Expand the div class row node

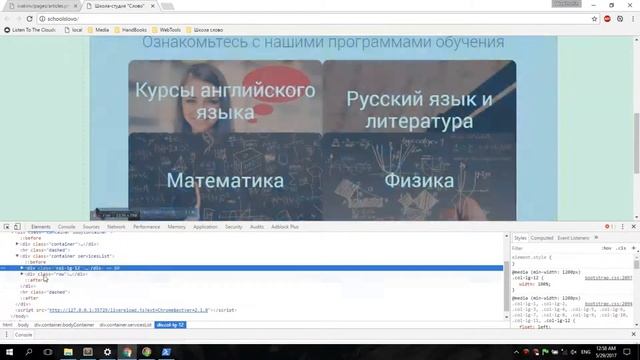tap(22, 274)
